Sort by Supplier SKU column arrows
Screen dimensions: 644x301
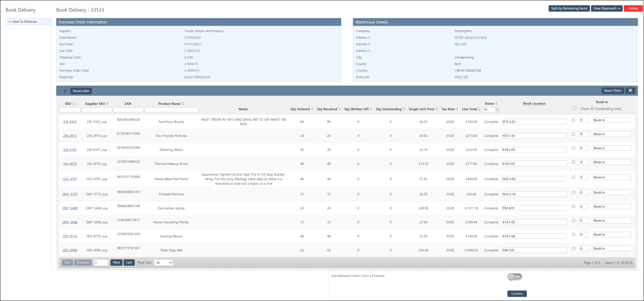pos(108,103)
